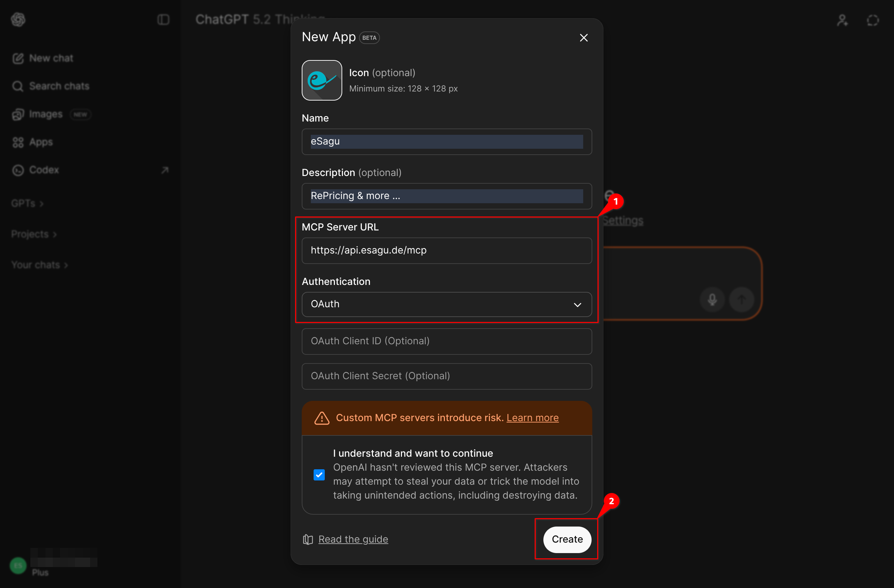Image resolution: width=894 pixels, height=588 pixels.
Task: Click the OAuth Client ID input field
Action: coord(446,341)
